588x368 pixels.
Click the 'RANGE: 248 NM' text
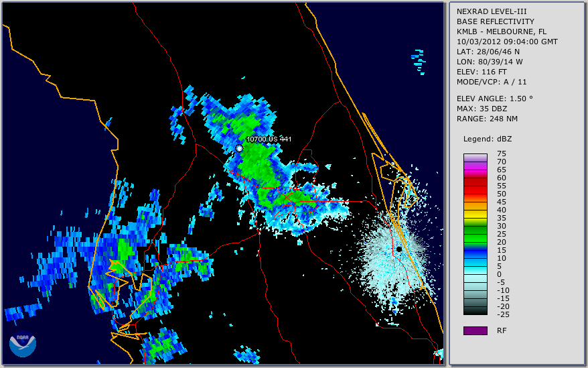click(x=487, y=119)
